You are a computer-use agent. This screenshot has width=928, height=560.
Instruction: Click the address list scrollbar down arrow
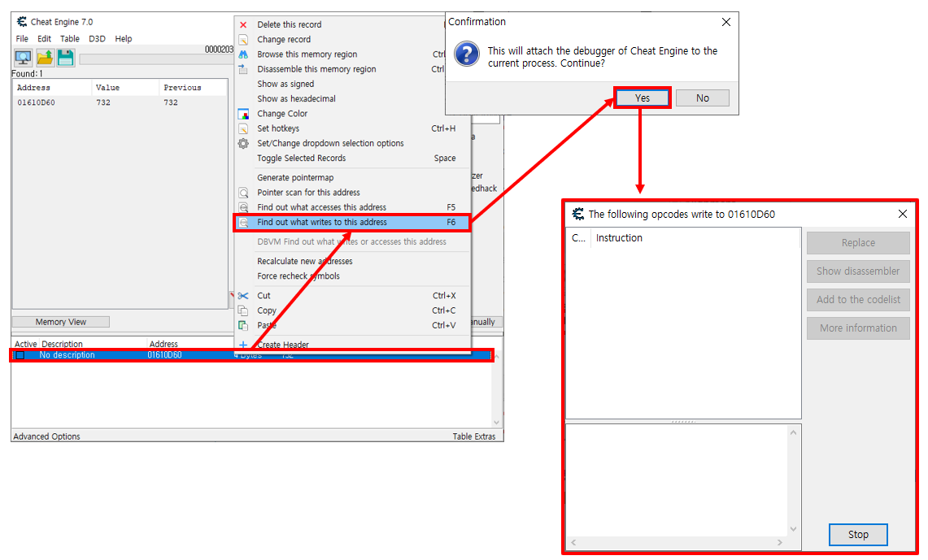point(497,422)
